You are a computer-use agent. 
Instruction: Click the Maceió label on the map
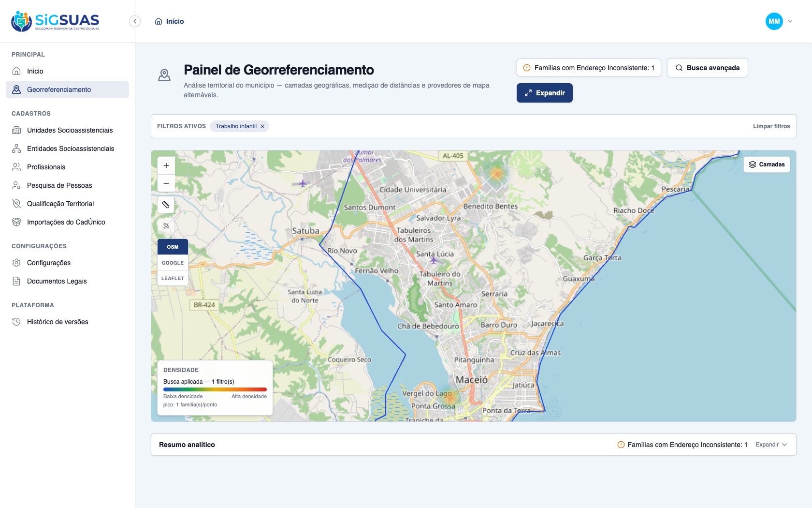(471, 380)
